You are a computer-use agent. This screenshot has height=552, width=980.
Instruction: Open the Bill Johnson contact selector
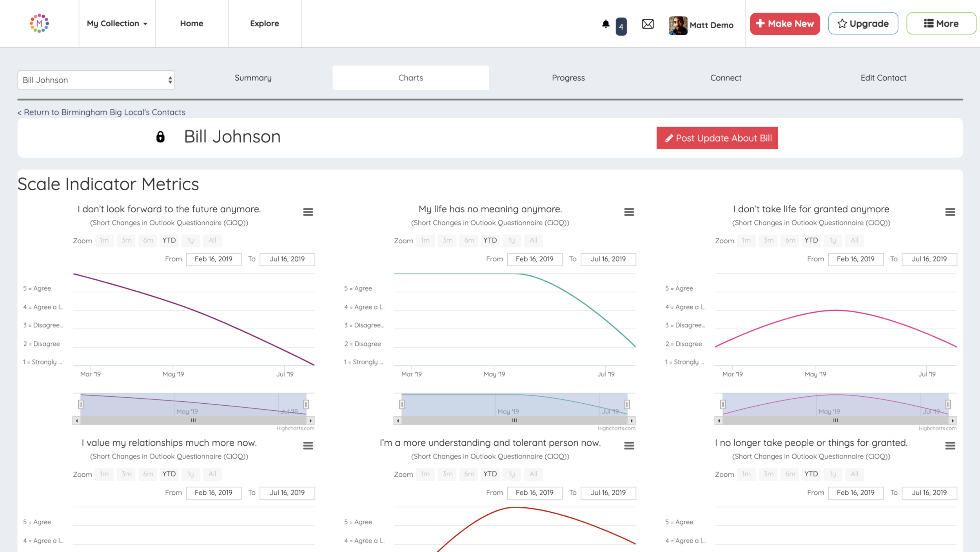point(96,80)
